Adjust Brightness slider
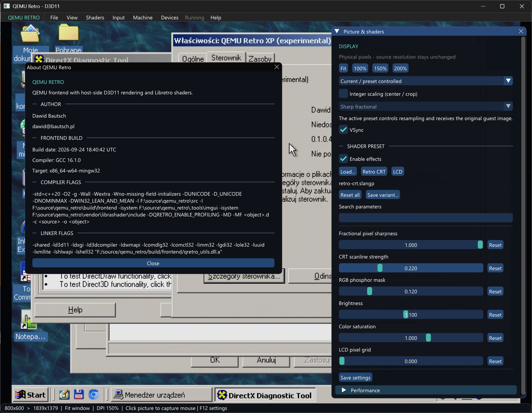 point(411,314)
